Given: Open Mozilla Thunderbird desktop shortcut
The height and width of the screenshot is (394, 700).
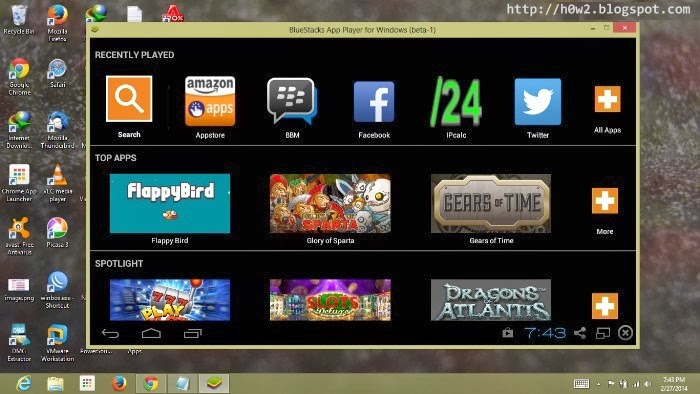Looking at the screenshot, I should (58, 130).
